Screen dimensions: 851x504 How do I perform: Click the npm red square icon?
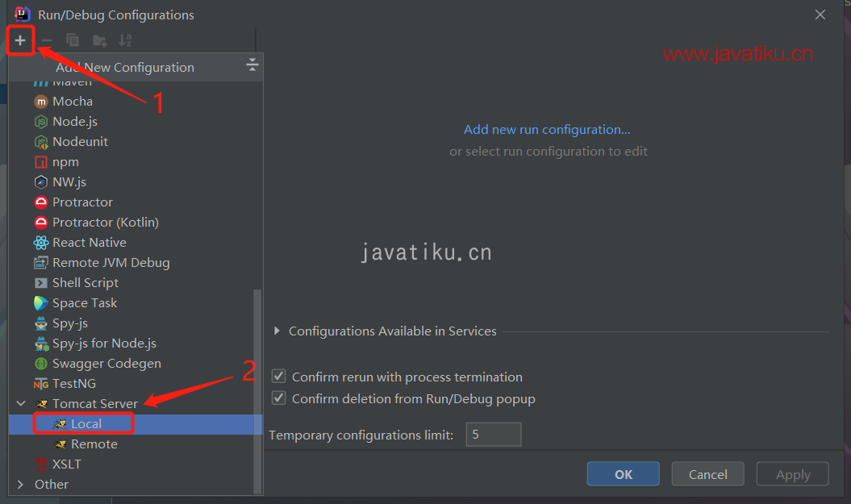pyautogui.click(x=41, y=162)
